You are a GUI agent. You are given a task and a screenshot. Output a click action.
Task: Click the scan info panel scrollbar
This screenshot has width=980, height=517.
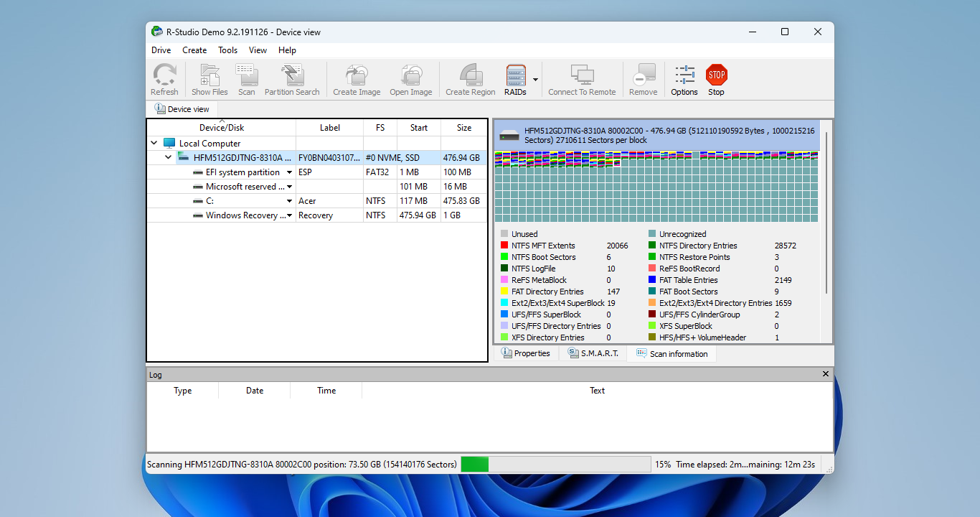coord(827,212)
